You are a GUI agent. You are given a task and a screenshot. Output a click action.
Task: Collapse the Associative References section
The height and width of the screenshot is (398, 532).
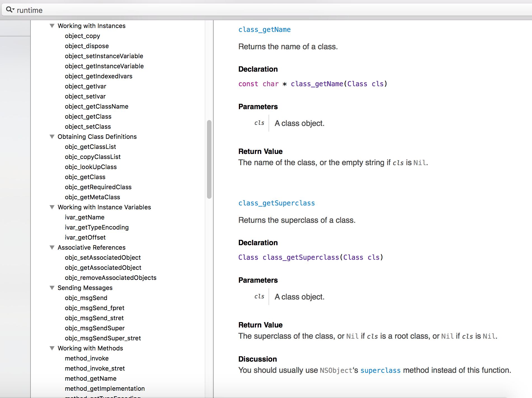pyautogui.click(x=52, y=247)
